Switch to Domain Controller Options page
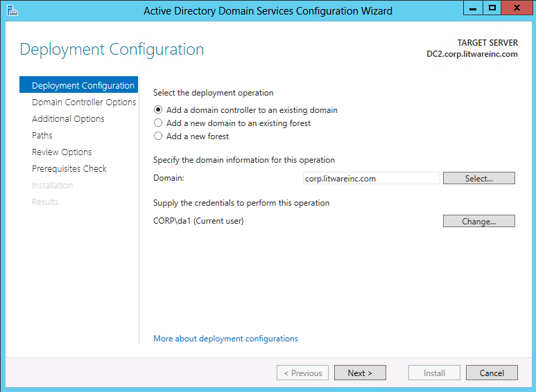This screenshot has width=536, height=392. pos(84,102)
